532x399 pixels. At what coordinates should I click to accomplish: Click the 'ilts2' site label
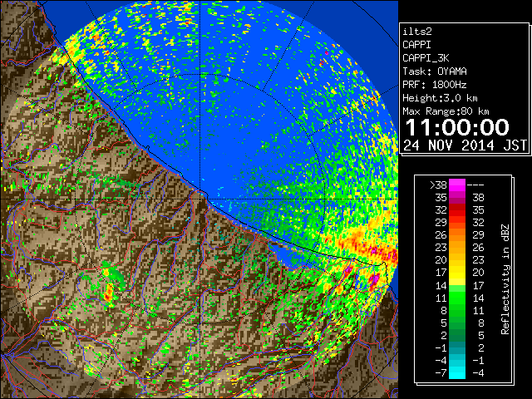(417, 32)
